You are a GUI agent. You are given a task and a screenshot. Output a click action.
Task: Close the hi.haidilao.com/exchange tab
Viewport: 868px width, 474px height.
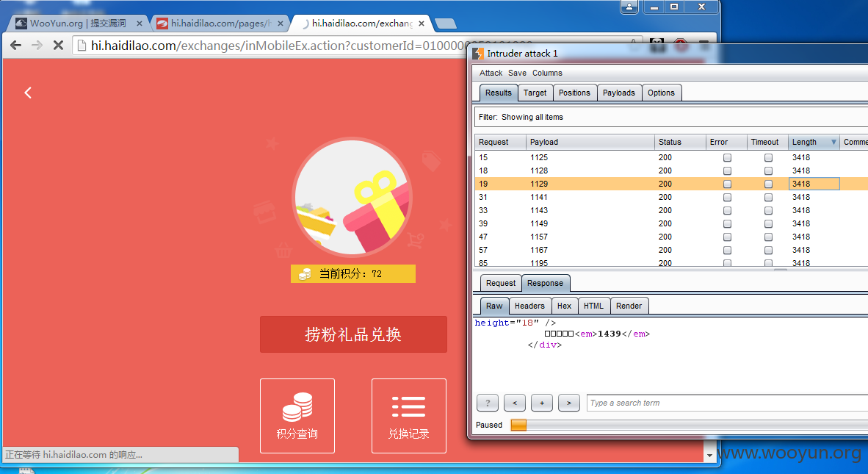pyautogui.click(x=422, y=24)
